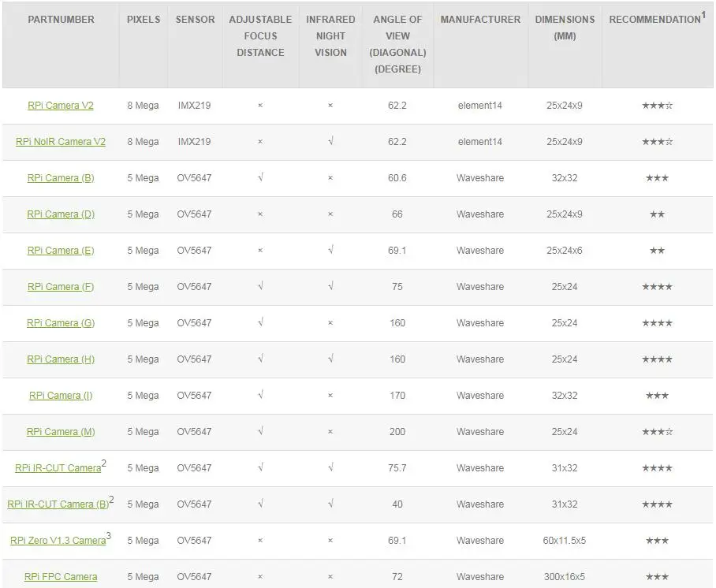Viewport: 716px width, 588px height.
Task: Click the RPi Camera (H) link
Action: [x=61, y=359]
